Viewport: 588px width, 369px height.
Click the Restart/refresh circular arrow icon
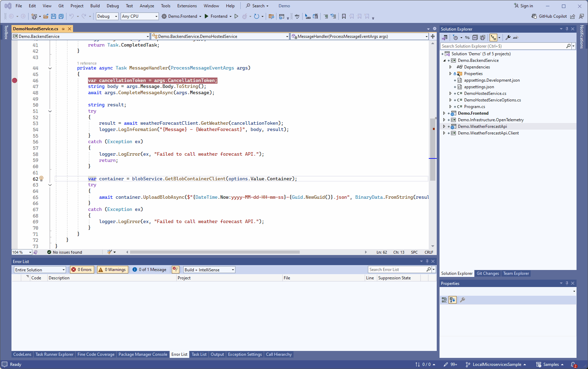click(257, 16)
